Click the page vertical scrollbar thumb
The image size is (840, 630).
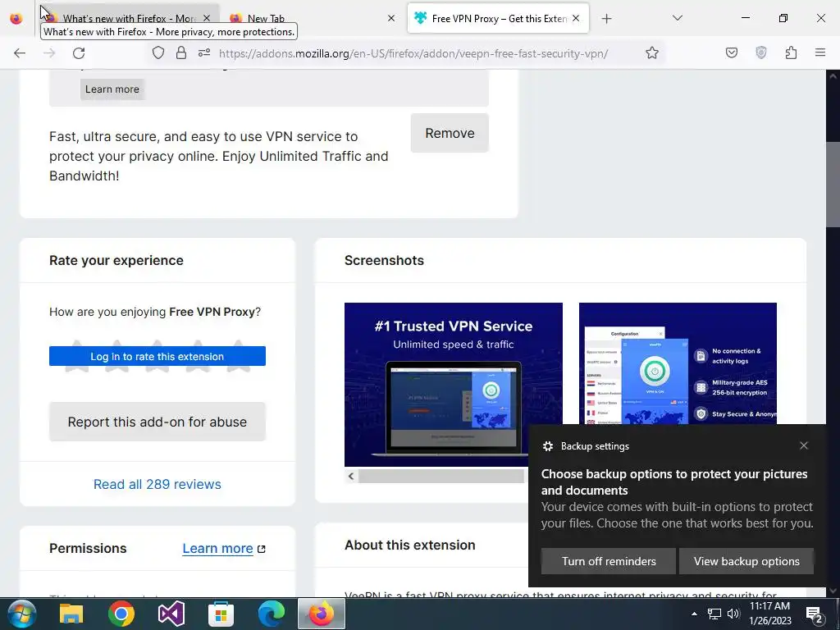(x=833, y=185)
